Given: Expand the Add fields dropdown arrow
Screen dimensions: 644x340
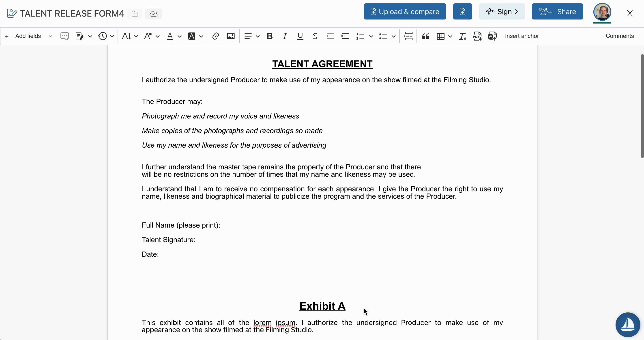Looking at the screenshot, I should pyautogui.click(x=50, y=37).
